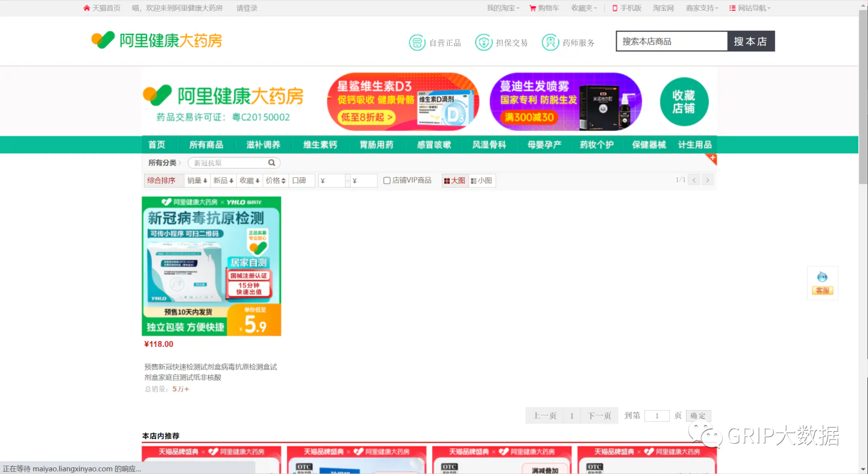
Task: Click the orange plus corner icon
Action: coord(711,159)
